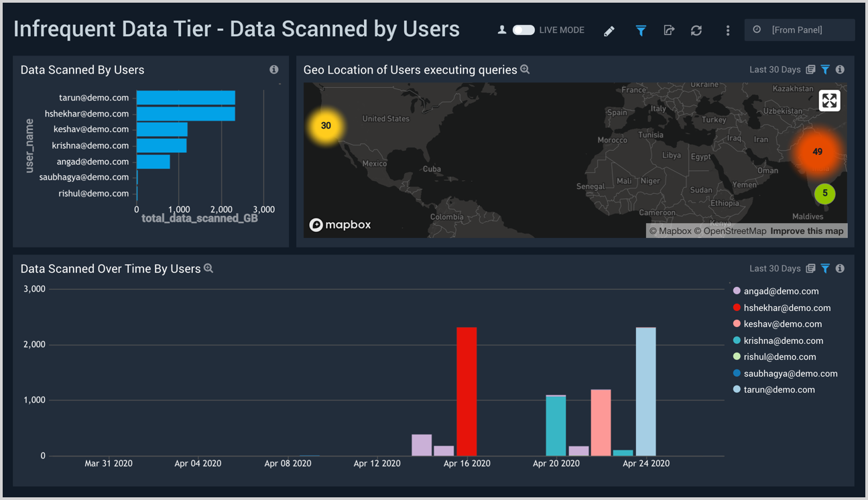Click the orange 49 cluster on the map
The width and height of the screenshot is (868, 500).
(x=817, y=151)
